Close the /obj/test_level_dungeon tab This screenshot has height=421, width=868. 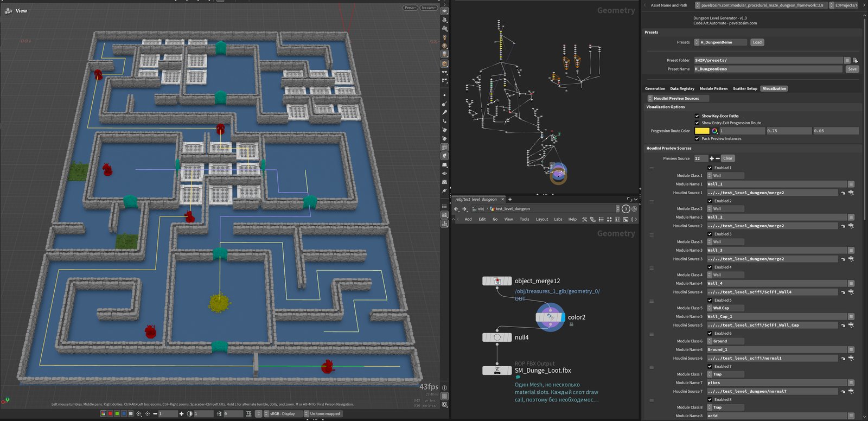click(x=502, y=199)
